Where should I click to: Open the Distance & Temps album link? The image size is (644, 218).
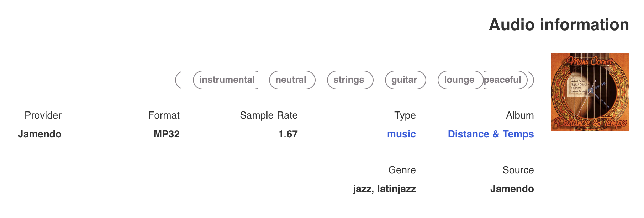point(491,134)
